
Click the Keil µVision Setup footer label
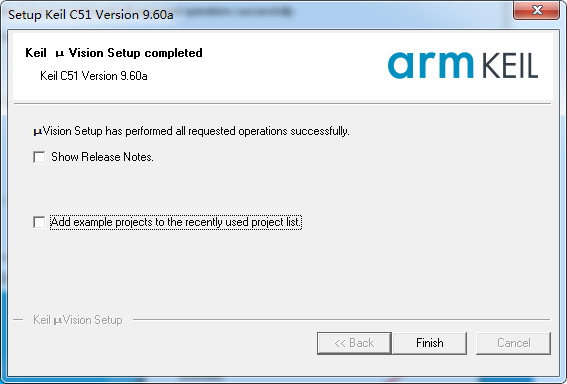[78, 320]
